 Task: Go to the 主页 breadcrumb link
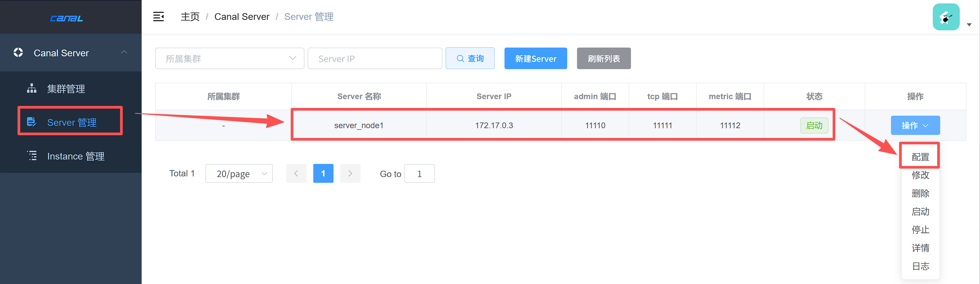(190, 17)
